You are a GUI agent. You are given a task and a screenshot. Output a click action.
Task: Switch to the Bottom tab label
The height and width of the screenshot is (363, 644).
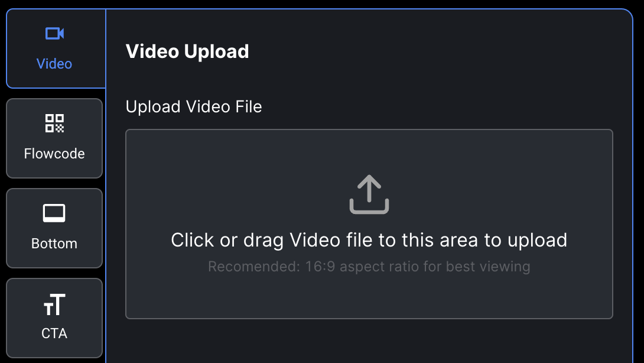[54, 244]
